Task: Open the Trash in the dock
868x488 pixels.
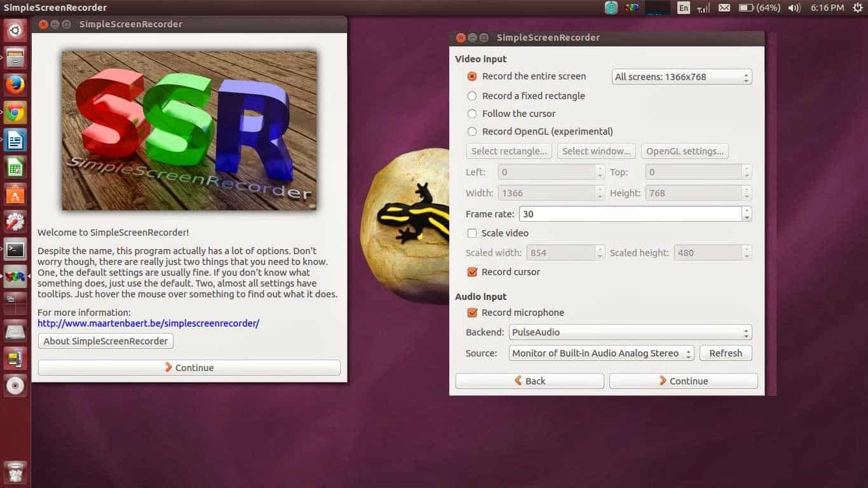Action: click(x=15, y=471)
